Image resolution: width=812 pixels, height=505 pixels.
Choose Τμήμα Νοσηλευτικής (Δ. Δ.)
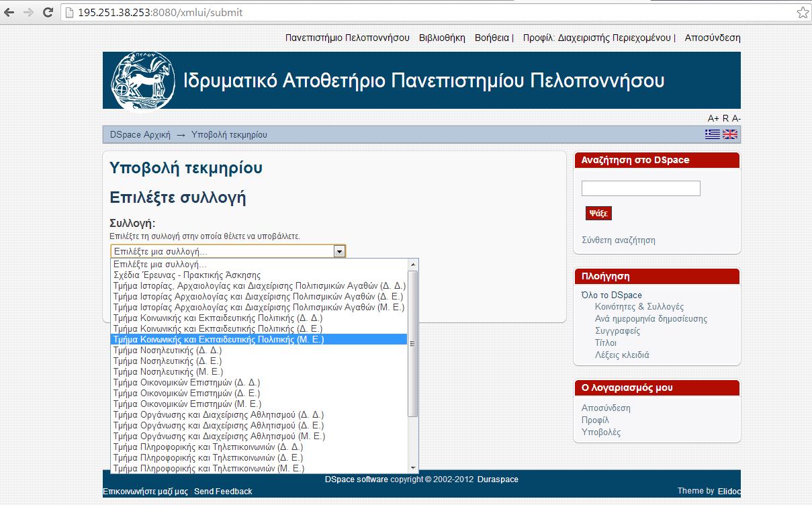[259, 351]
